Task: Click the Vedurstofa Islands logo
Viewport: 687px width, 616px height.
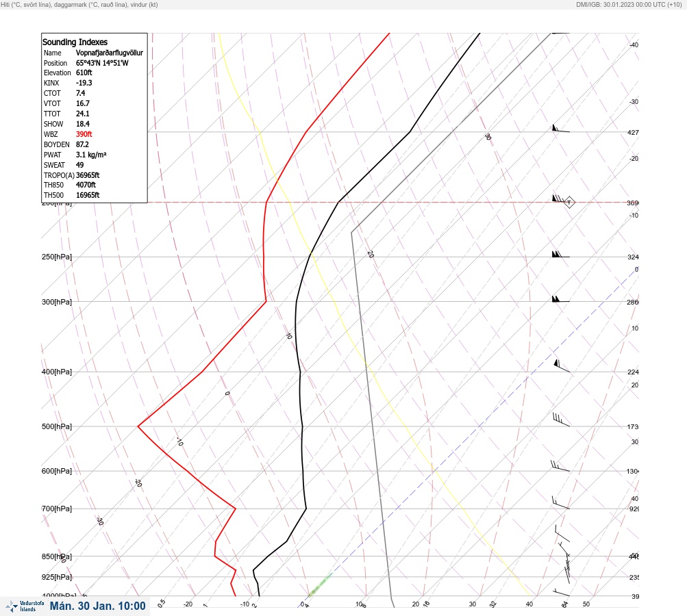Action: 25,606
